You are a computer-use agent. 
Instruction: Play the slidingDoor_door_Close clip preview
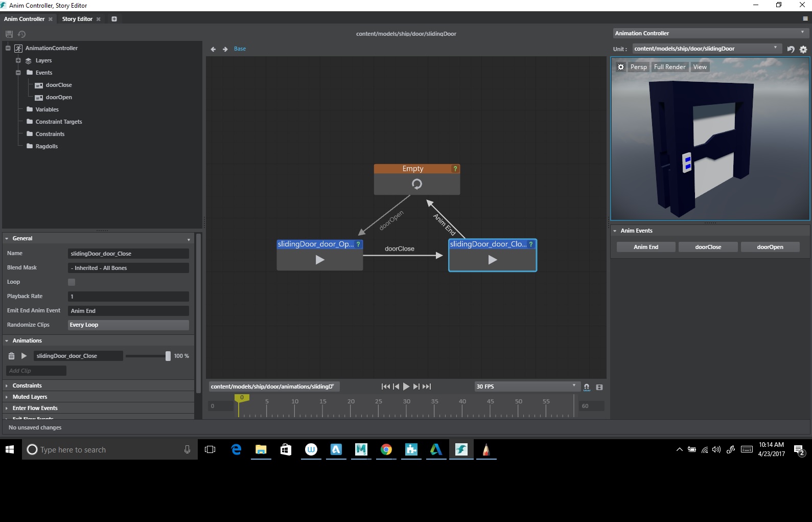coord(24,356)
